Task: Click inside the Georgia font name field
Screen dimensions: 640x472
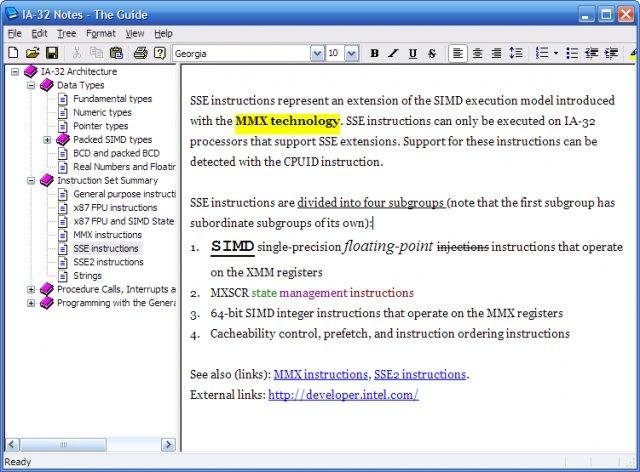Action: coord(242,53)
